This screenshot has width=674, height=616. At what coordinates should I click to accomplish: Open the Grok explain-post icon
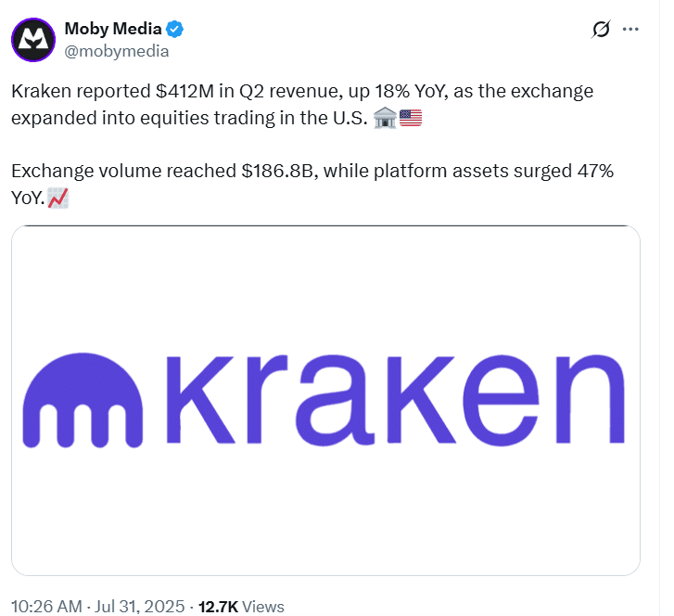click(600, 30)
